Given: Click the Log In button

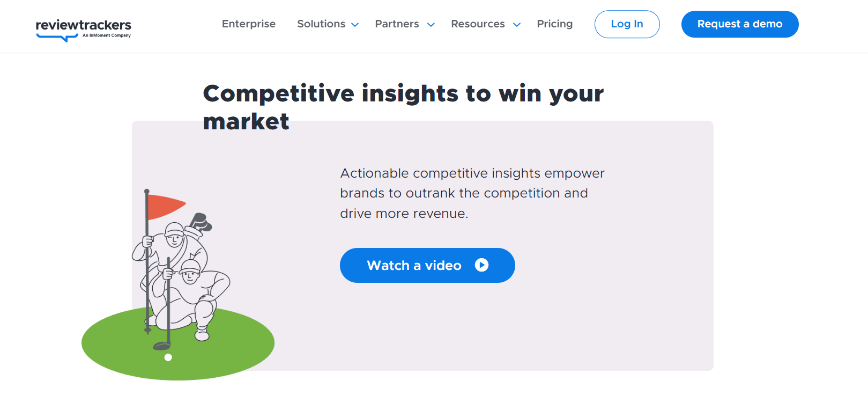Looking at the screenshot, I should tap(627, 24).
